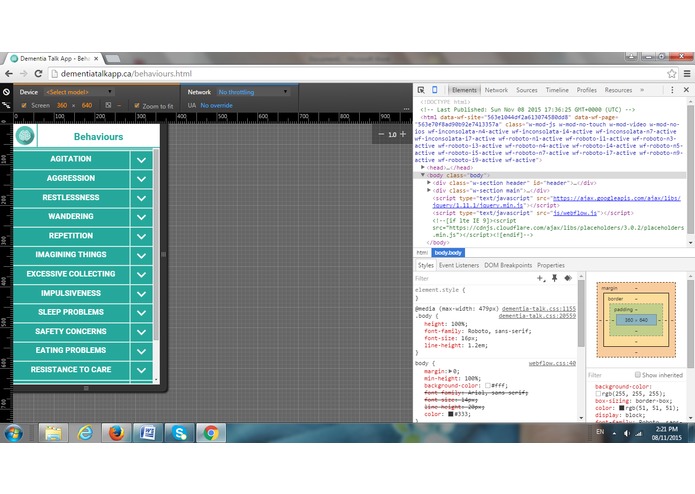Toggle device mode phone icon

[435, 90]
